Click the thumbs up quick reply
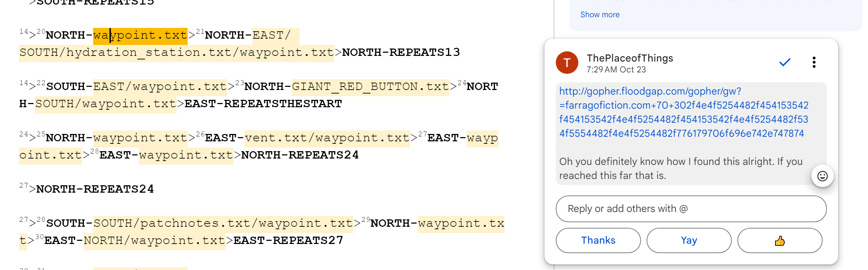This screenshot has height=270, width=868. coord(780,240)
